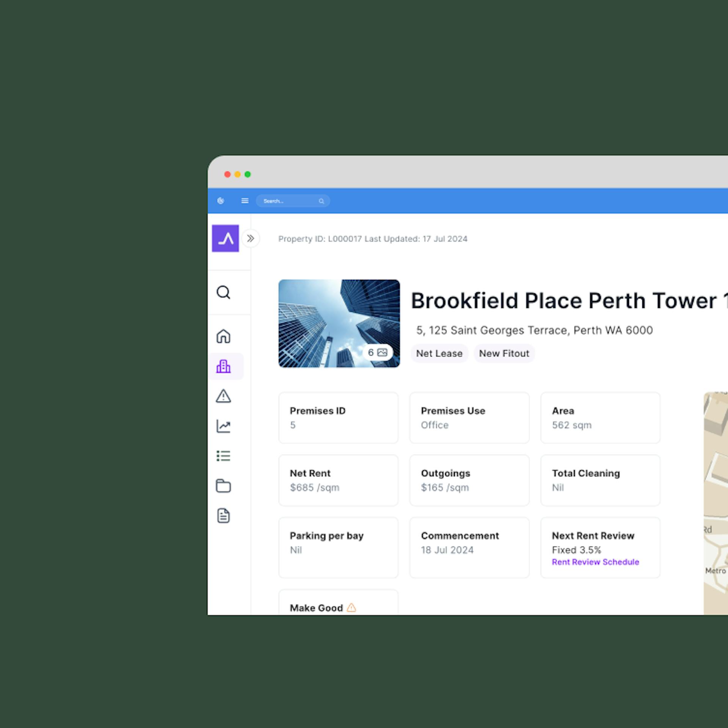This screenshot has width=728, height=728.
Task: Click the '562 sqm' Area value
Action: (x=571, y=425)
